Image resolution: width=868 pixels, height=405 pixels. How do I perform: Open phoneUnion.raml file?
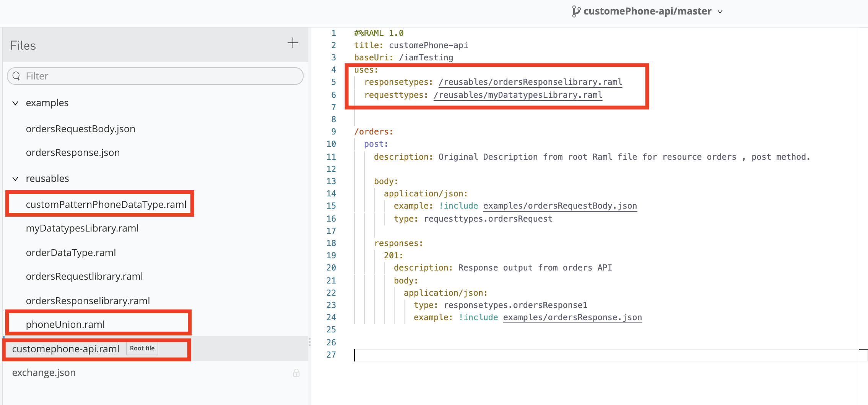click(65, 325)
